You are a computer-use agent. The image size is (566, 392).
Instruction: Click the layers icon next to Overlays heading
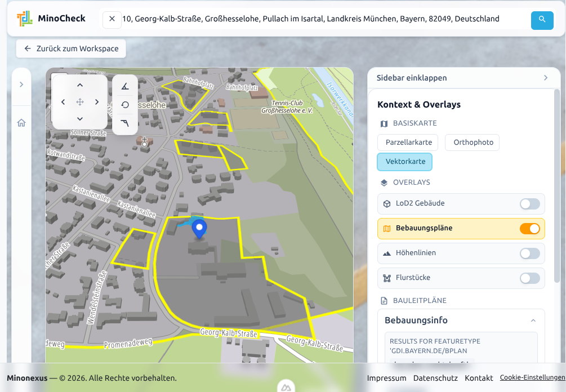[383, 182]
